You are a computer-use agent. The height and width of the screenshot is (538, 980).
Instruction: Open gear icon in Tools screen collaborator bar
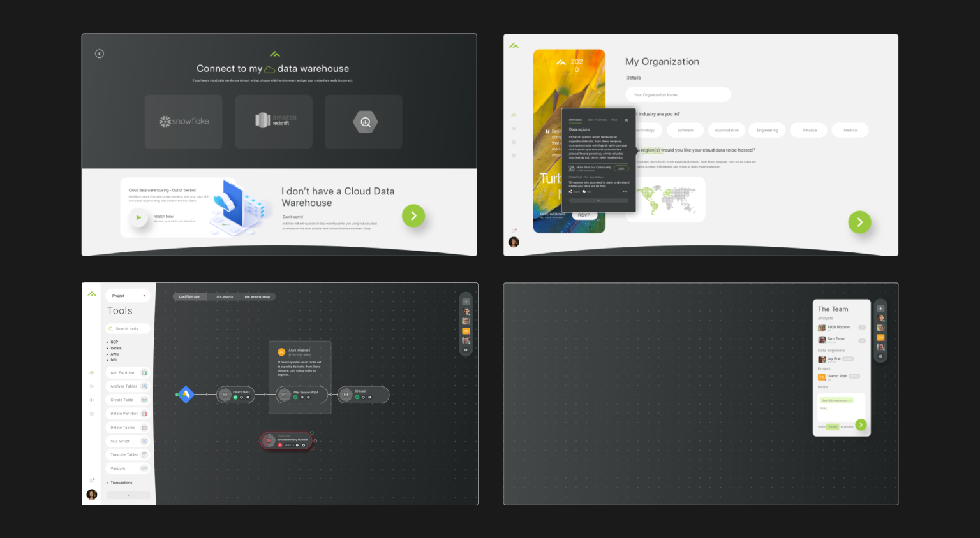tap(466, 350)
